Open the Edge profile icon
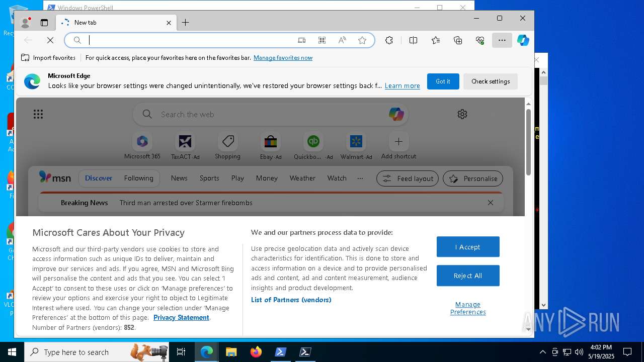644x362 pixels. point(25,23)
